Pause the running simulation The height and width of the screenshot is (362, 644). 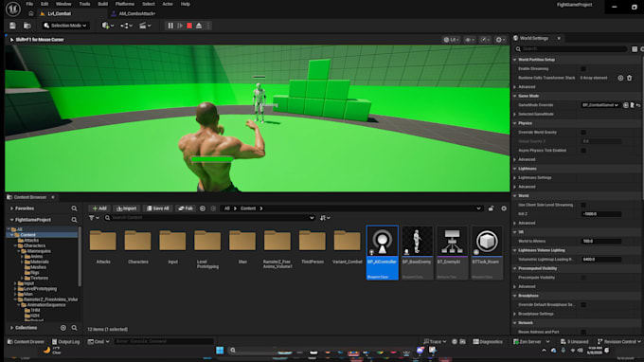[170, 26]
